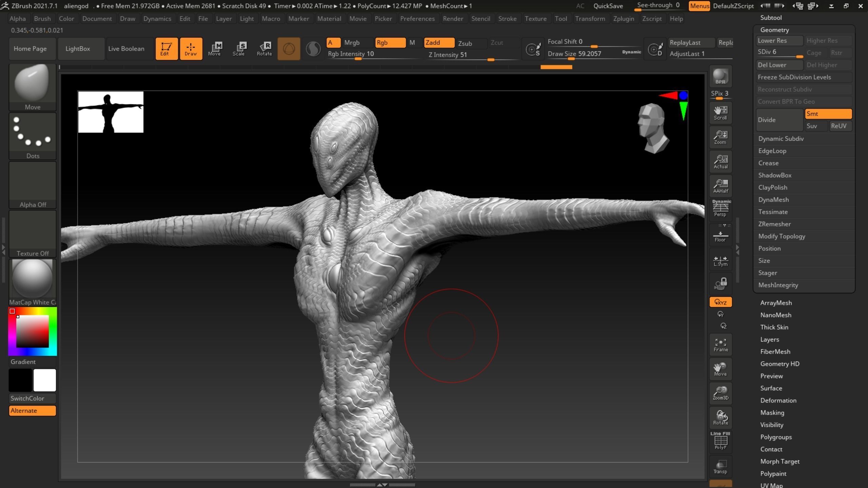Toggle Dynamic Persp perspective
This screenshot has width=868, height=488.
pos(721,208)
